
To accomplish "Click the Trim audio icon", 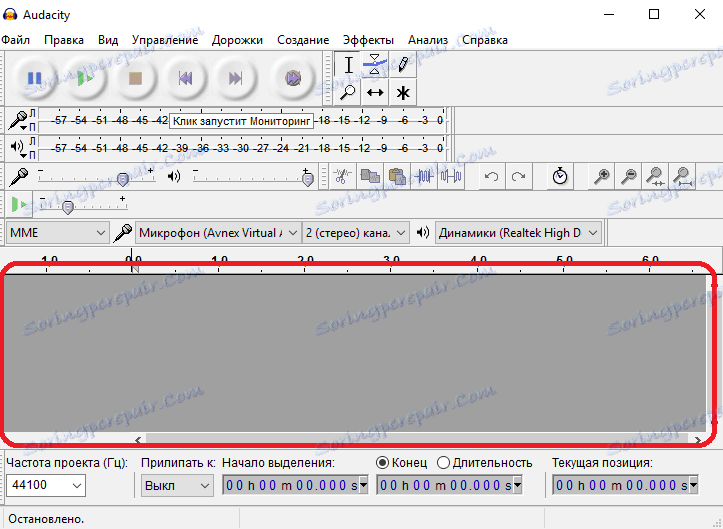I will (424, 176).
